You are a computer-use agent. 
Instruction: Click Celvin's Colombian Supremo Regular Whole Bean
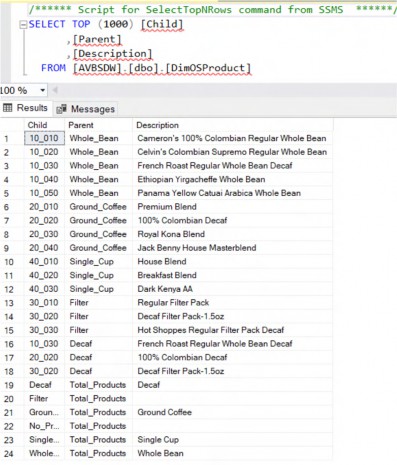click(232, 152)
